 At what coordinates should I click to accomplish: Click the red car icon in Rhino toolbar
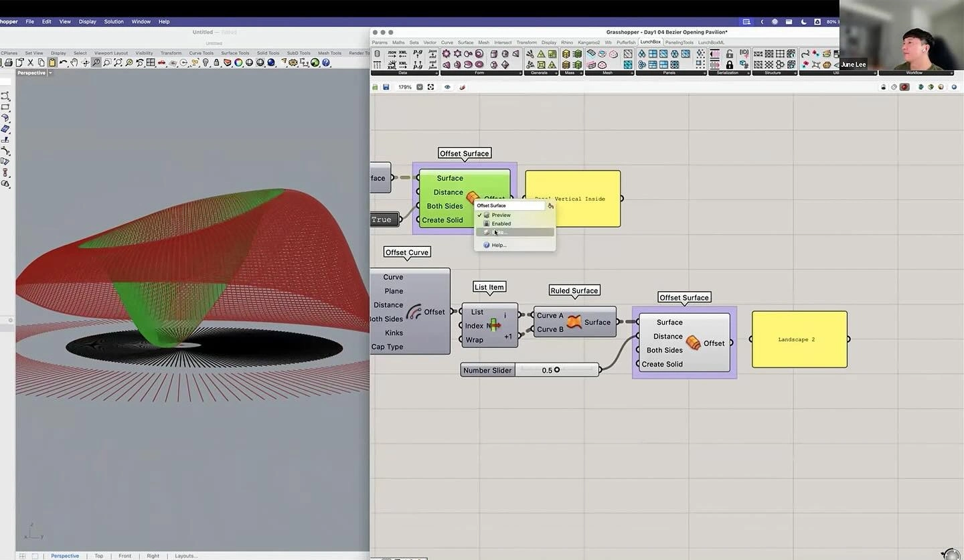pos(161,63)
